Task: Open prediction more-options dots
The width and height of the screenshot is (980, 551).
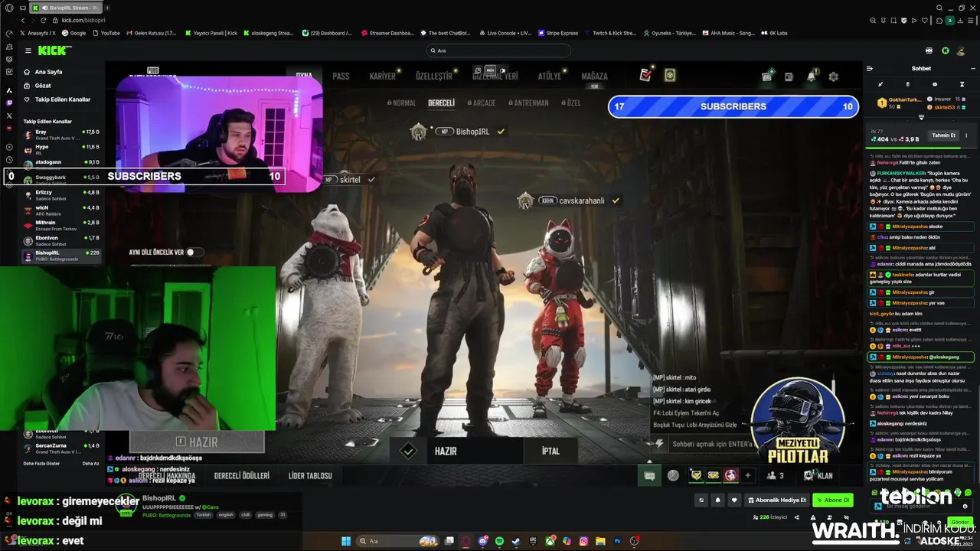Action: click(966, 135)
